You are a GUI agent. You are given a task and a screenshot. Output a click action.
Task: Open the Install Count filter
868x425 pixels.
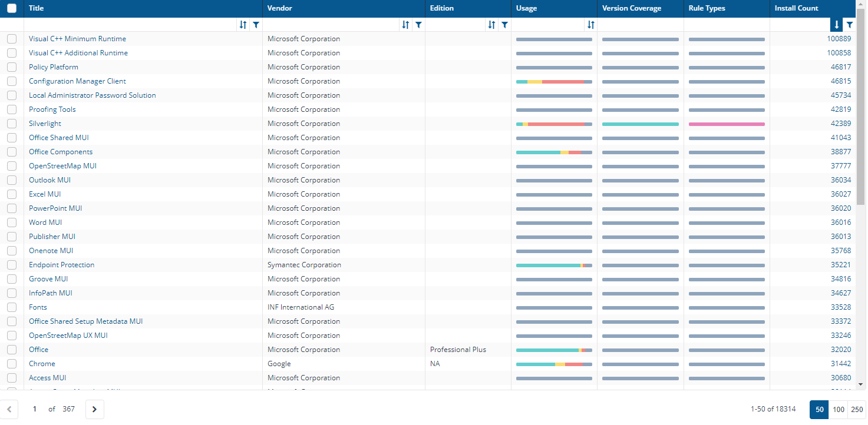click(849, 25)
